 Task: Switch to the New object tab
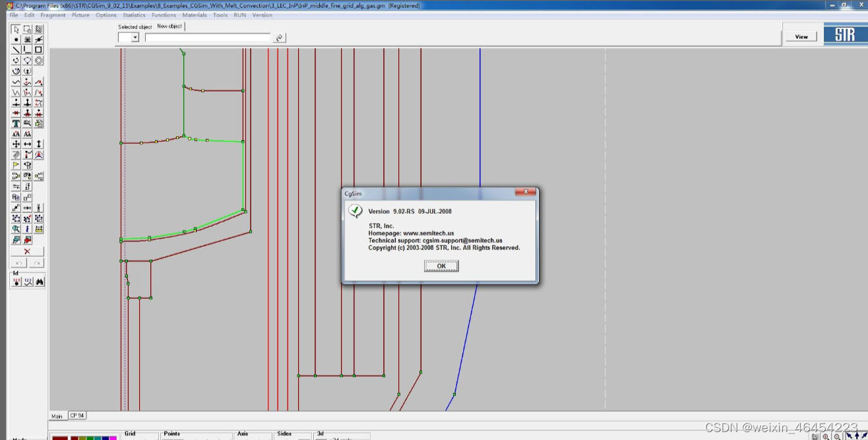[170, 26]
